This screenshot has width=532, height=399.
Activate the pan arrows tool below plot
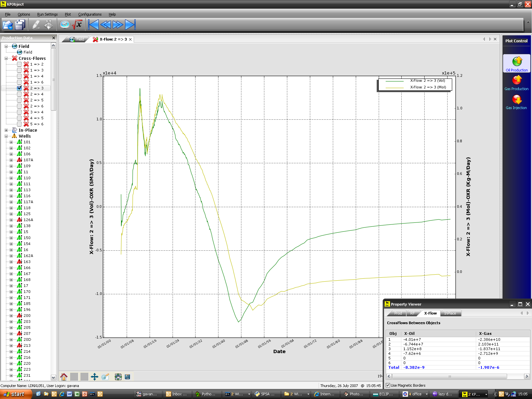coord(94,377)
